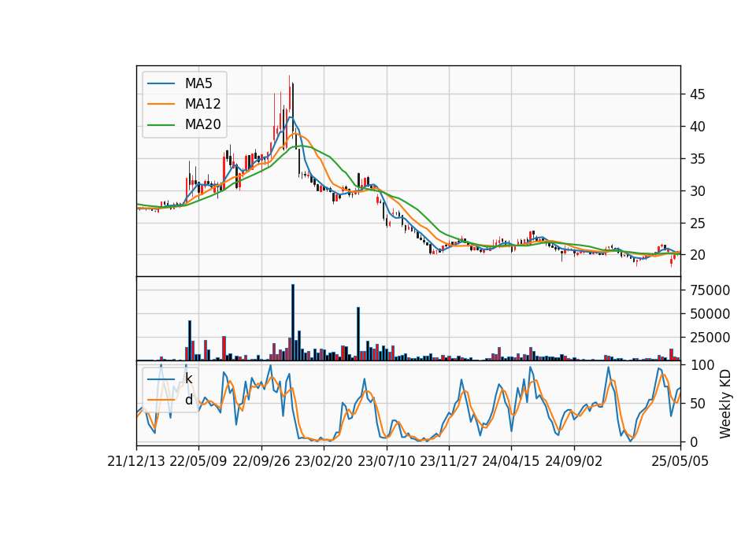Click the 25000 volume axis label
Viewport: 756px width, 543px height.
coord(710,338)
